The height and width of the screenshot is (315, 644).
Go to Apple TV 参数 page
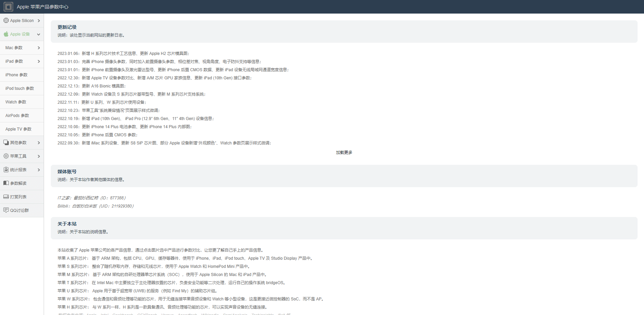[x=18, y=129]
